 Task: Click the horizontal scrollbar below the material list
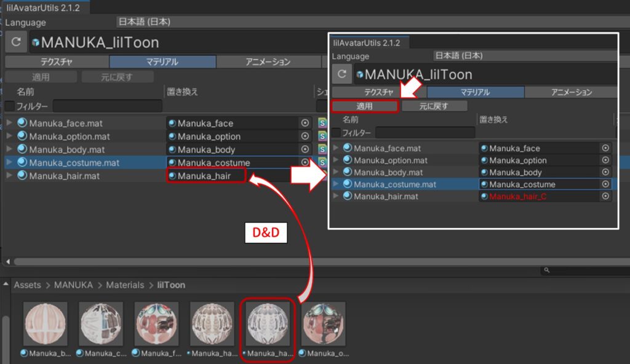point(246,261)
